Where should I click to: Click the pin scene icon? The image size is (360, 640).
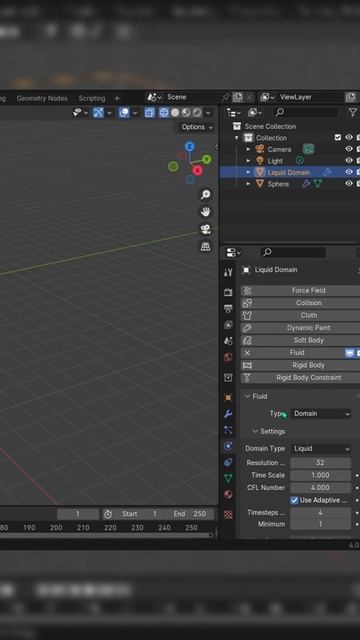226,97
